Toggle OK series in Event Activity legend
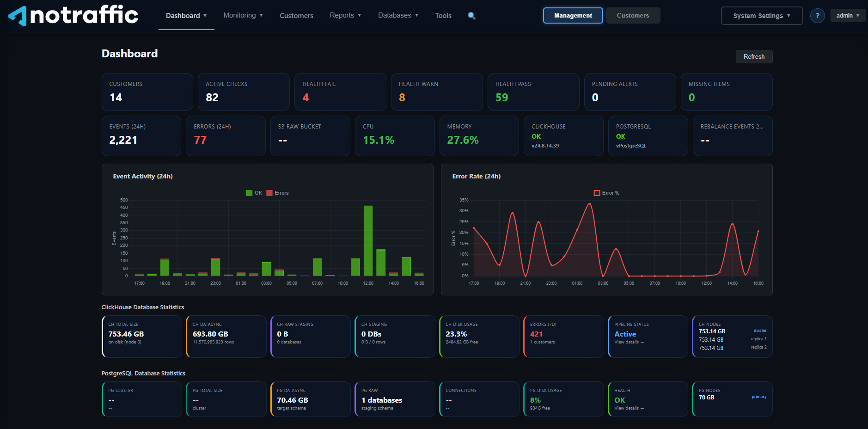 coord(254,193)
